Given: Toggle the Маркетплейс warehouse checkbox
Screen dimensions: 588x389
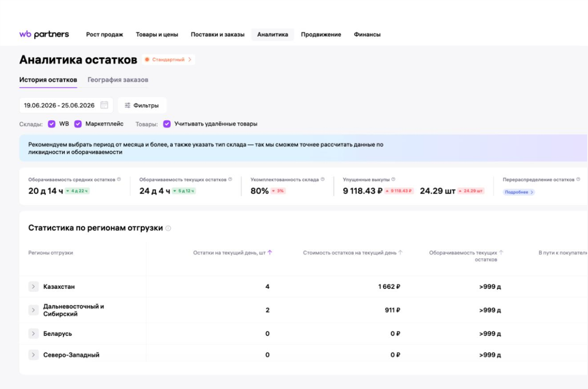Looking at the screenshot, I should (x=78, y=124).
